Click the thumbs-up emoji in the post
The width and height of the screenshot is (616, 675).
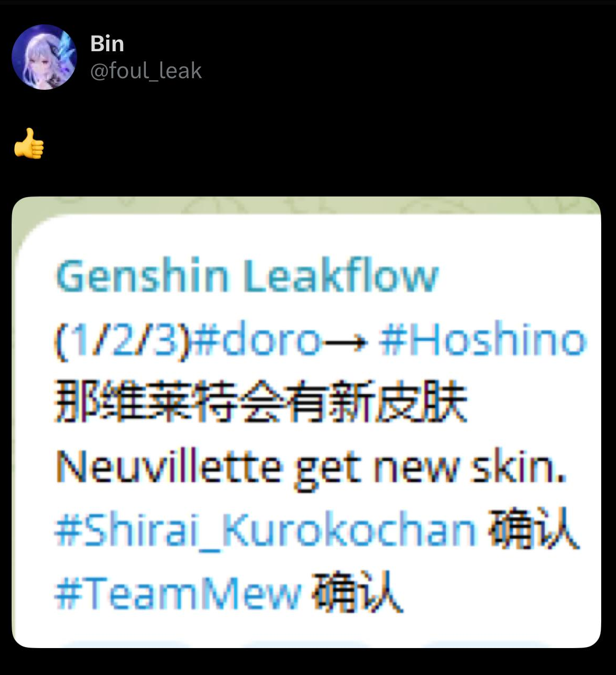[29, 143]
